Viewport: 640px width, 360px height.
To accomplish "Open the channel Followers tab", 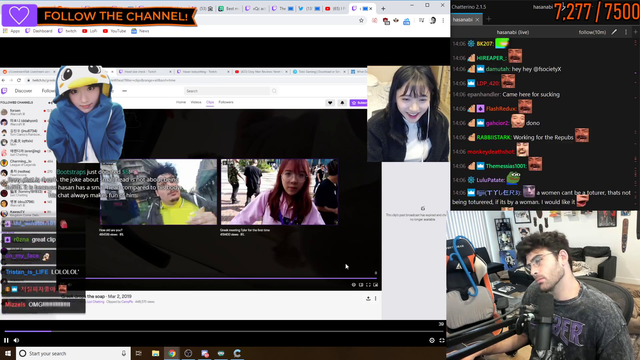I will pos(226,102).
